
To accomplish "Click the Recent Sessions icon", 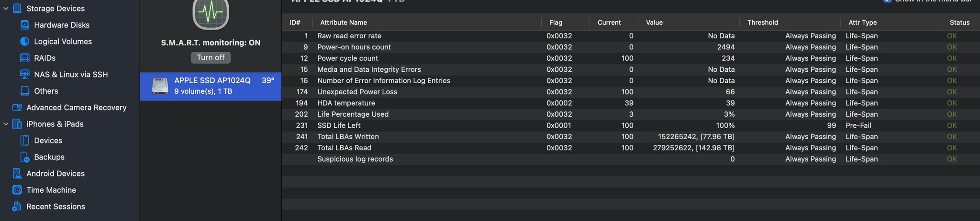I will click(17, 207).
